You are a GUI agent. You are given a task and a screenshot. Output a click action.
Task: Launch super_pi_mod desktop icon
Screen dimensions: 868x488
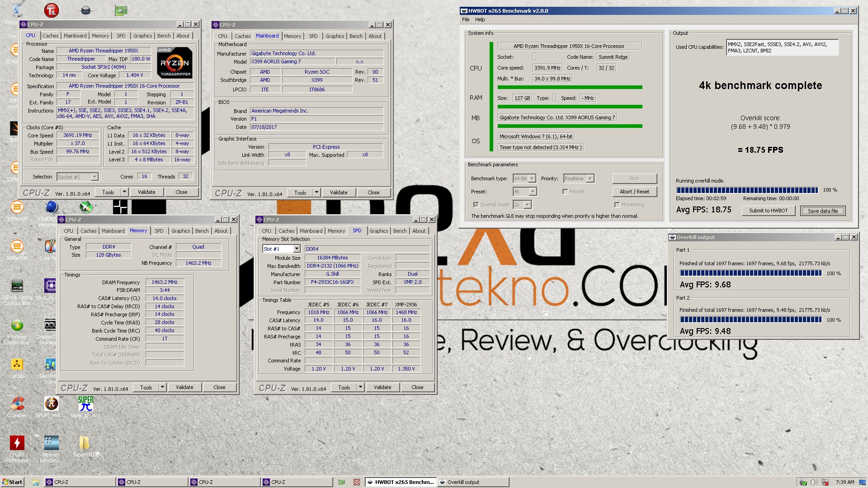tap(85, 407)
